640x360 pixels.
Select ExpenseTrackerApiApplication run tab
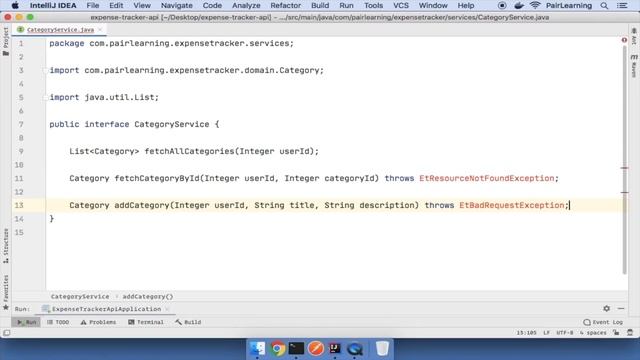106,309
